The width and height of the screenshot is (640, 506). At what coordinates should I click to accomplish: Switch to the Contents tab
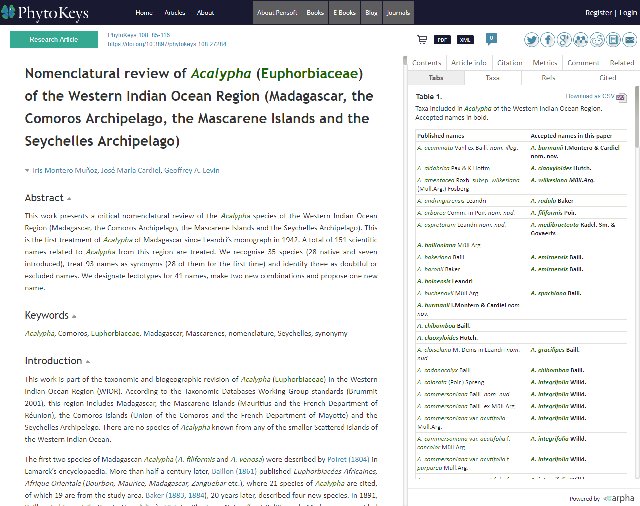coord(427,63)
